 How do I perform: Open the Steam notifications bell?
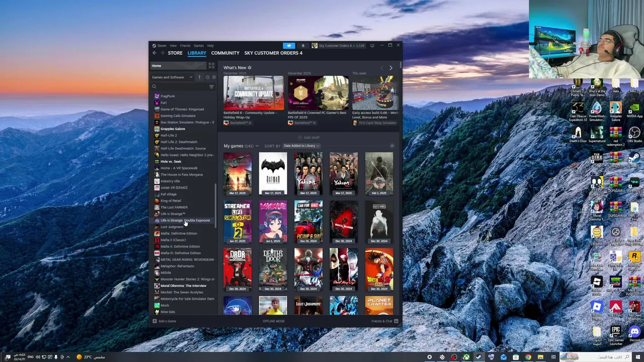(x=303, y=45)
